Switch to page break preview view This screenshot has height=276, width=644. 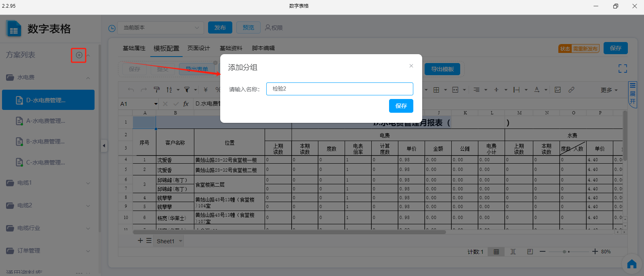click(x=513, y=252)
